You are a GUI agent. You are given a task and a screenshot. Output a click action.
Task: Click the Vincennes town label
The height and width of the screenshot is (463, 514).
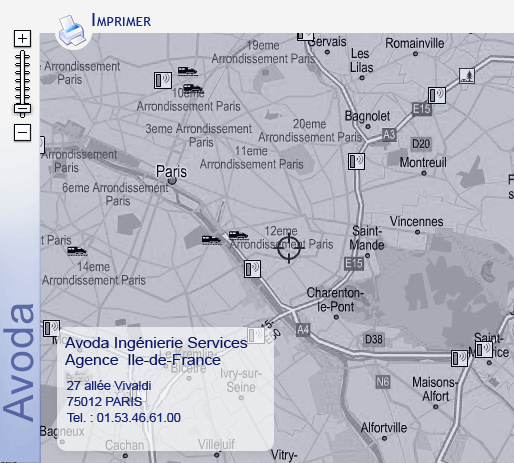tap(417, 222)
